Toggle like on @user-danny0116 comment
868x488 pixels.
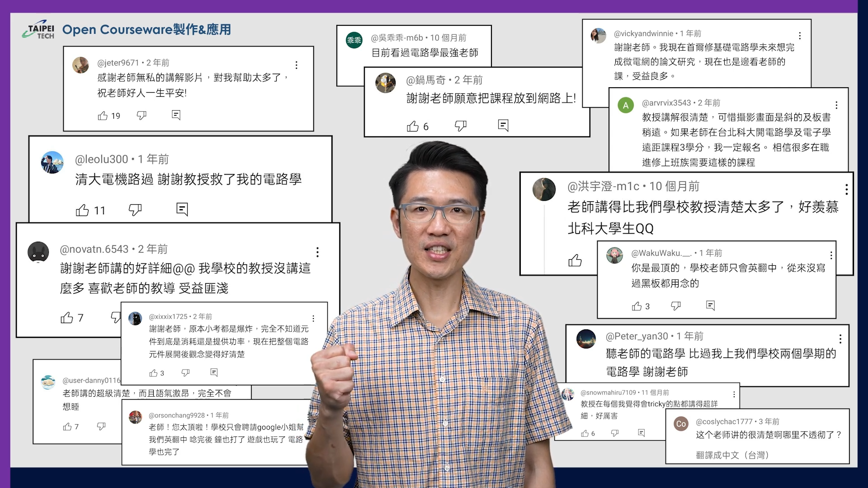(67, 427)
